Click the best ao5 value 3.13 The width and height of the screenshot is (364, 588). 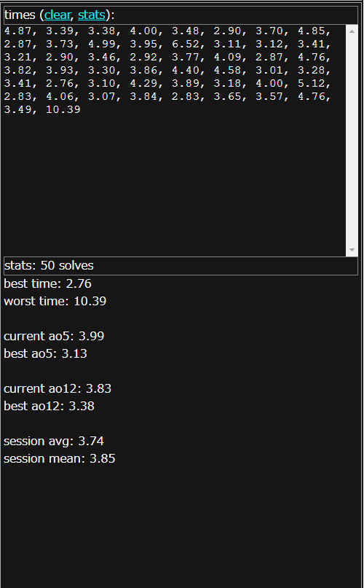coord(74,353)
